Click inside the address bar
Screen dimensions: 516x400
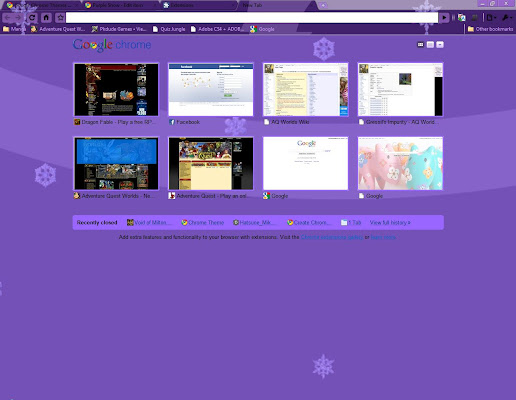point(252,18)
